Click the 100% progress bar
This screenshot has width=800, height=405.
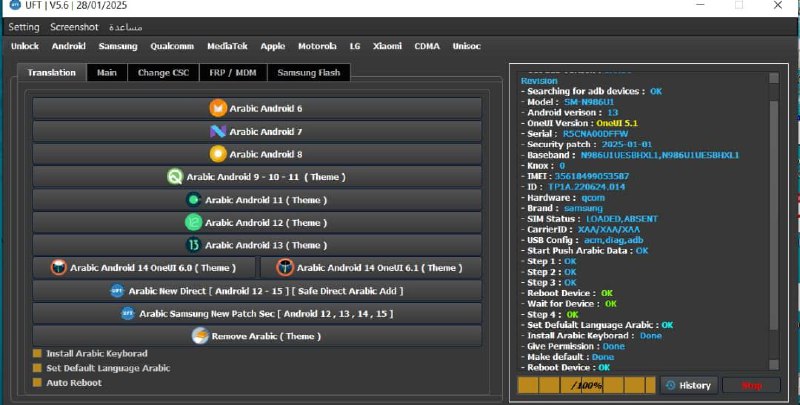(587, 385)
